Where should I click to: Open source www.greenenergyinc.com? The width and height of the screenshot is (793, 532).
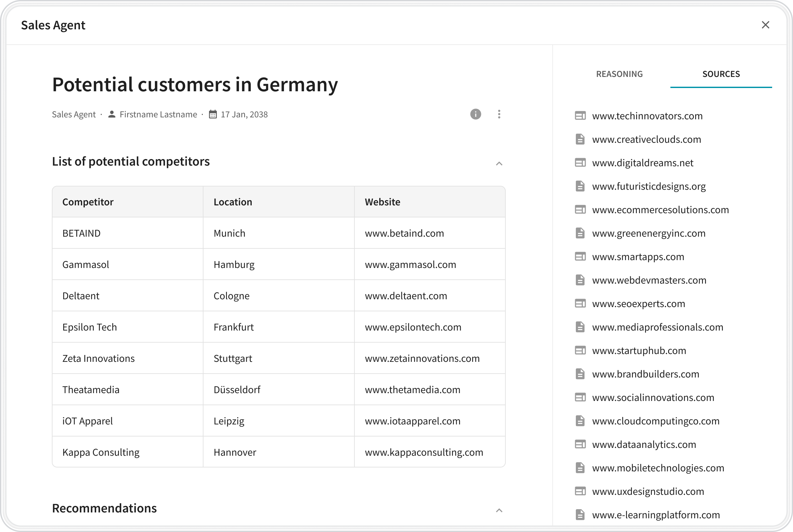[x=649, y=233]
